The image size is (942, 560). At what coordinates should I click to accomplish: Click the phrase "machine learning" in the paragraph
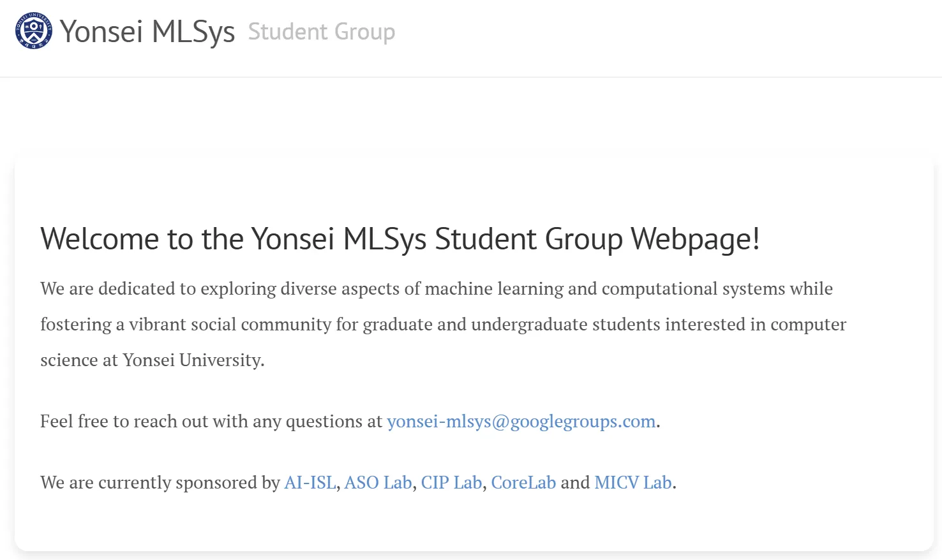point(494,289)
